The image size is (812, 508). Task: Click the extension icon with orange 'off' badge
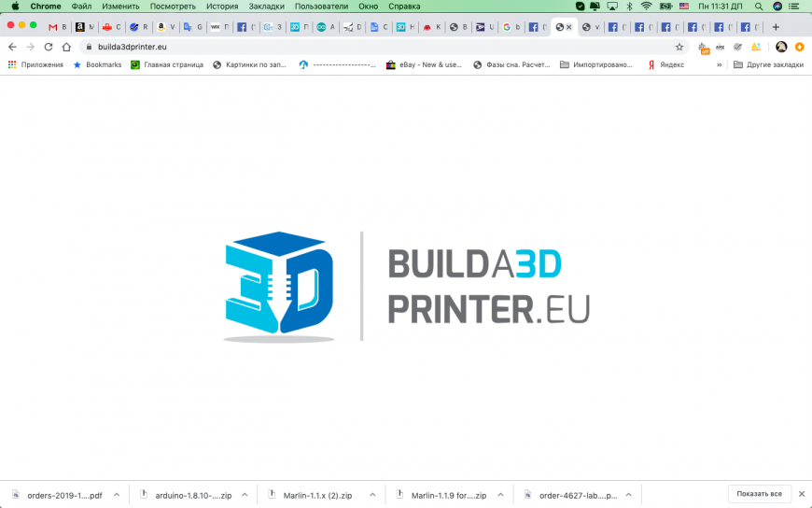click(x=703, y=48)
